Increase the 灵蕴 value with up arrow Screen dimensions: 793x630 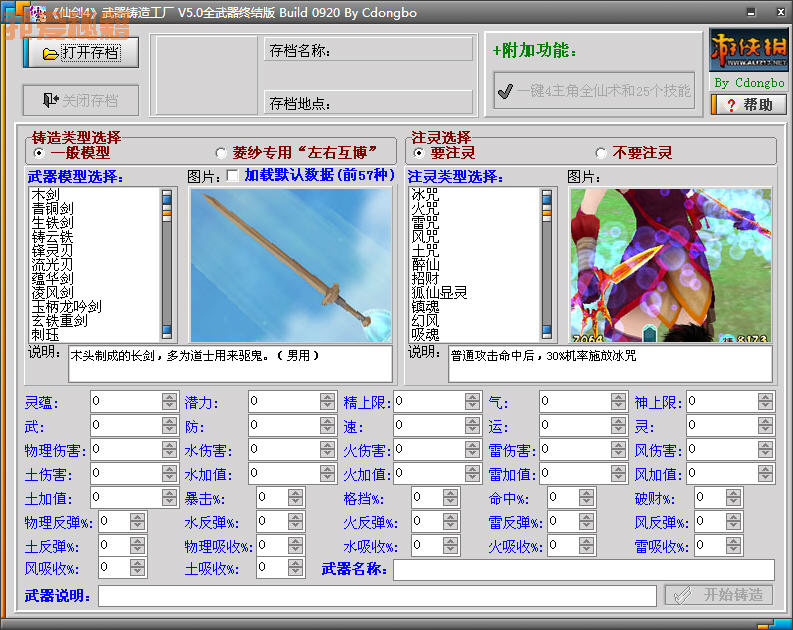[169, 397]
